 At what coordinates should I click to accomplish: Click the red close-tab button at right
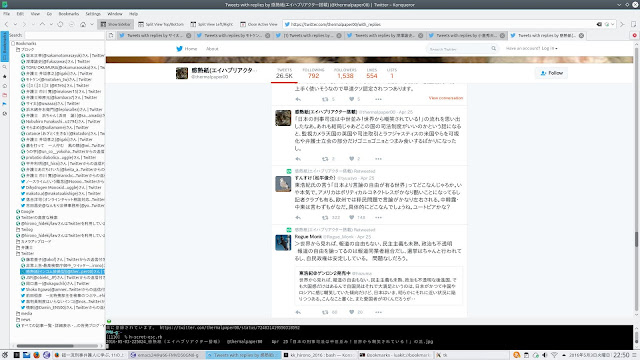point(634,36)
